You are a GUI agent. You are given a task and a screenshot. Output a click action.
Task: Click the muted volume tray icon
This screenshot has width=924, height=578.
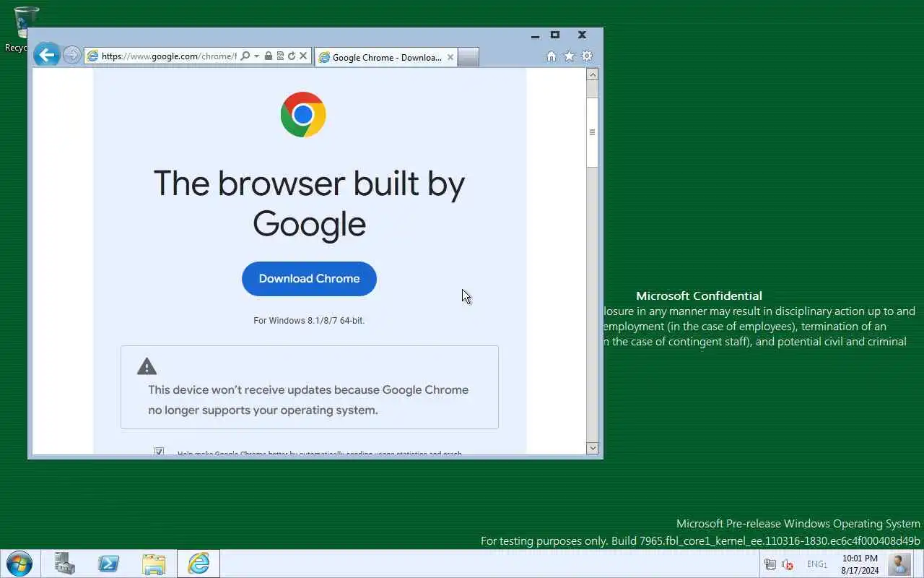coord(788,565)
